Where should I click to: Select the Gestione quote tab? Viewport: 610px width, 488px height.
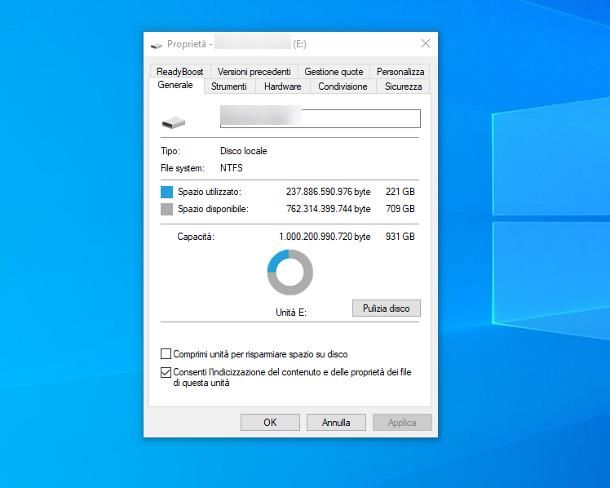pos(333,72)
